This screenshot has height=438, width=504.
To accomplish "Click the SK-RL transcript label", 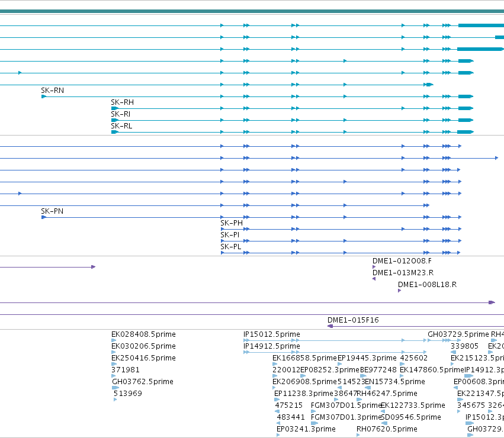I will pos(121,126).
